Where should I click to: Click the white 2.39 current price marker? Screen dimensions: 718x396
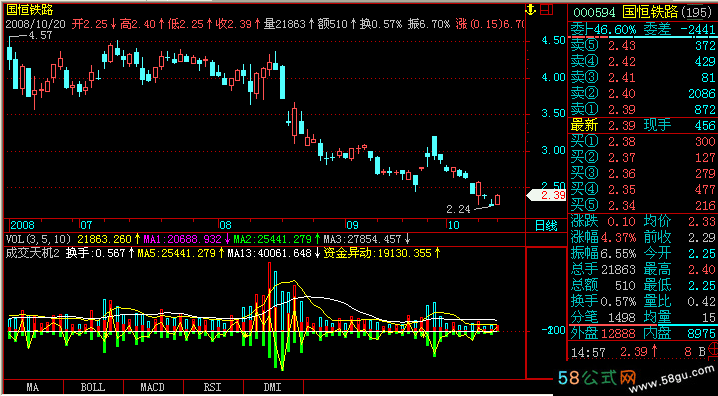[x=547, y=195]
